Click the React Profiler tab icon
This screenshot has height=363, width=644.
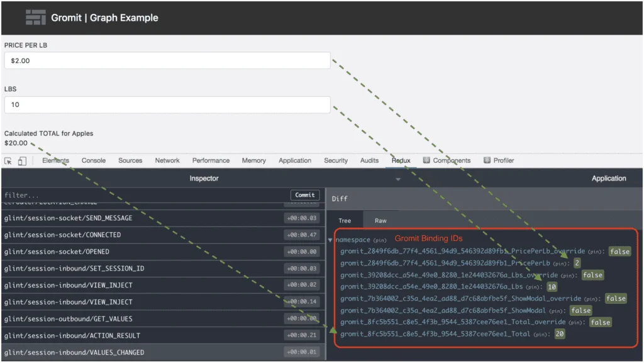click(487, 160)
